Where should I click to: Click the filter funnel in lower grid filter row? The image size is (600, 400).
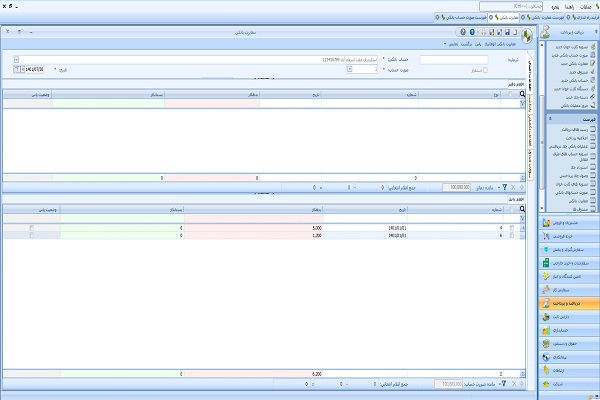pos(522,218)
